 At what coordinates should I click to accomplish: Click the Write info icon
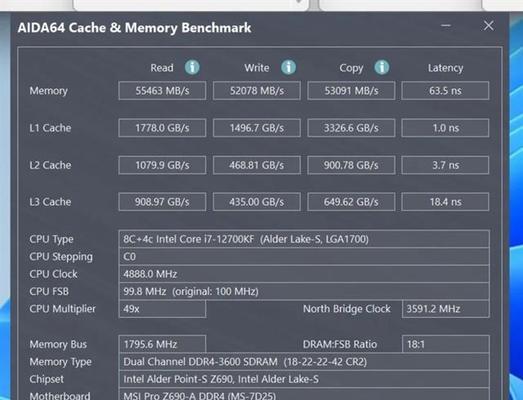[x=288, y=67]
